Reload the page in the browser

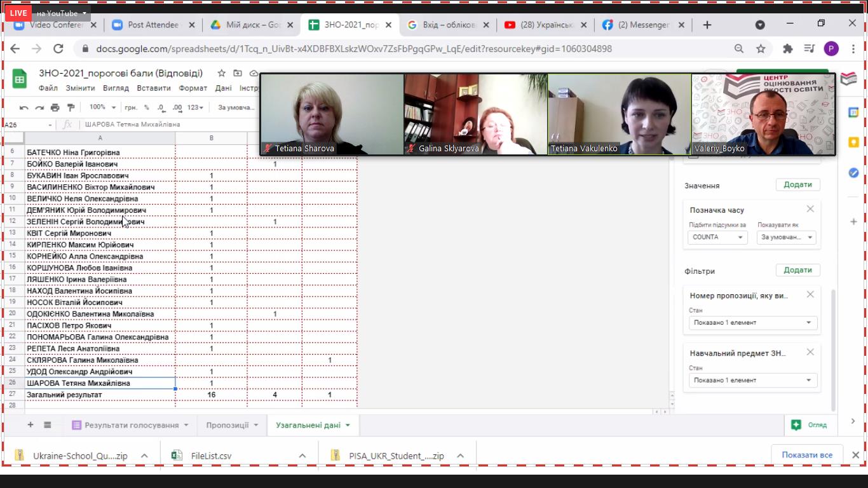[58, 48]
